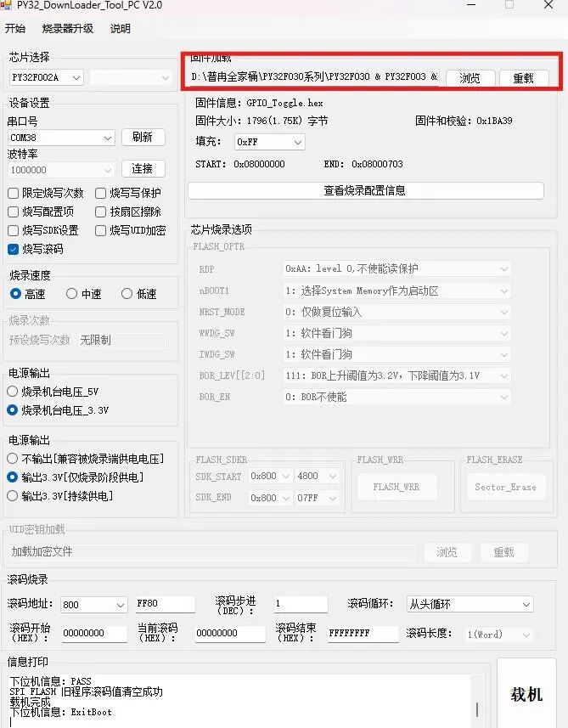This screenshot has width=568, height=728.
Task: Click the 载机完成 log line
Action: point(31,703)
